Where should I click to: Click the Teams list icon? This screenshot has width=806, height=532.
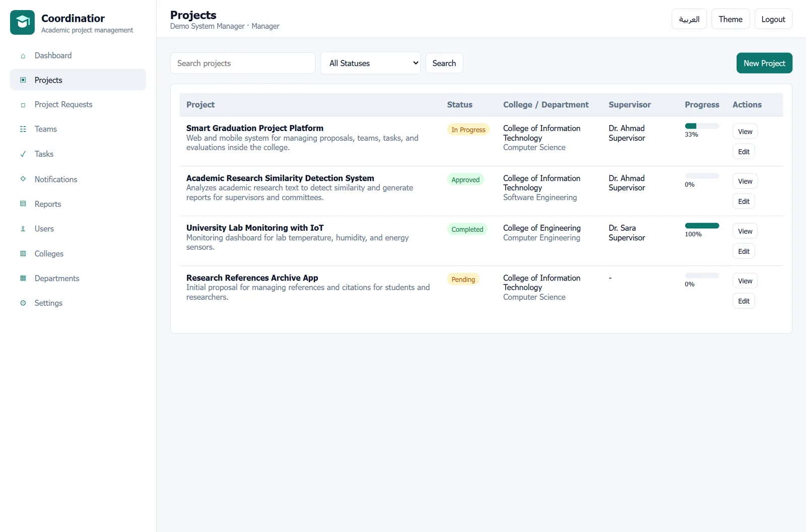coord(23,129)
